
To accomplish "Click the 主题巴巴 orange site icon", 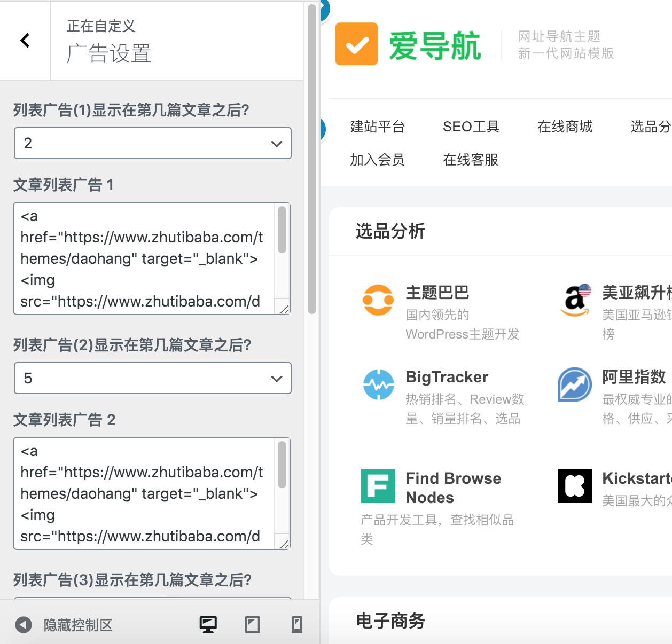I will click(x=378, y=300).
